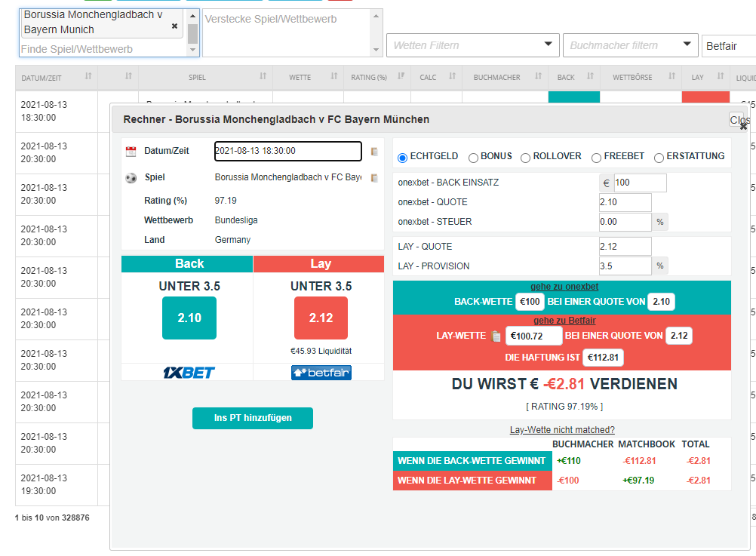Edit the onexbet QUOTE odds field

click(x=625, y=202)
